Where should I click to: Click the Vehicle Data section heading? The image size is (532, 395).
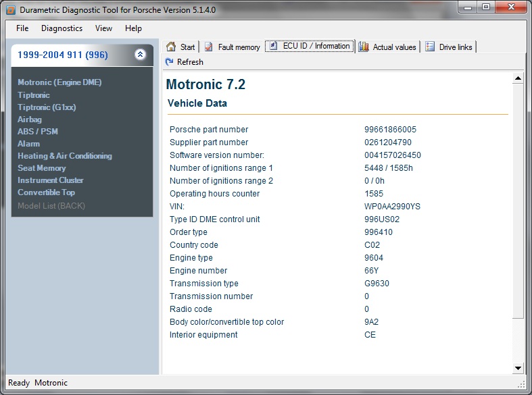[x=197, y=103]
